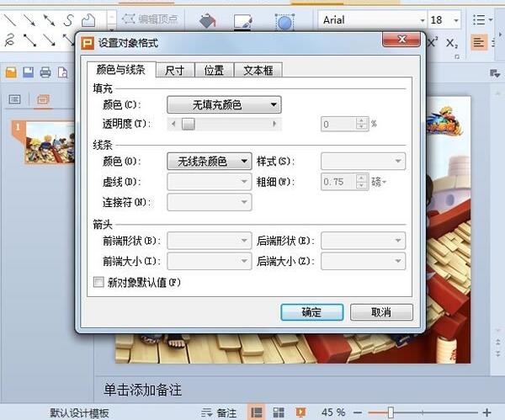Select the scribble shape tool
Screen dimensions: 505x420
pyautogui.click(x=10, y=40)
